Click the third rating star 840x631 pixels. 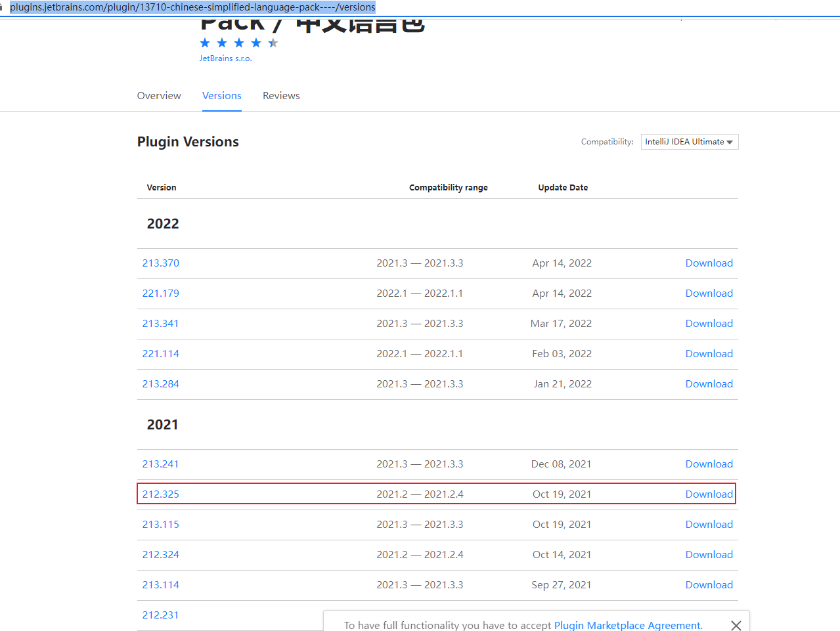point(239,43)
